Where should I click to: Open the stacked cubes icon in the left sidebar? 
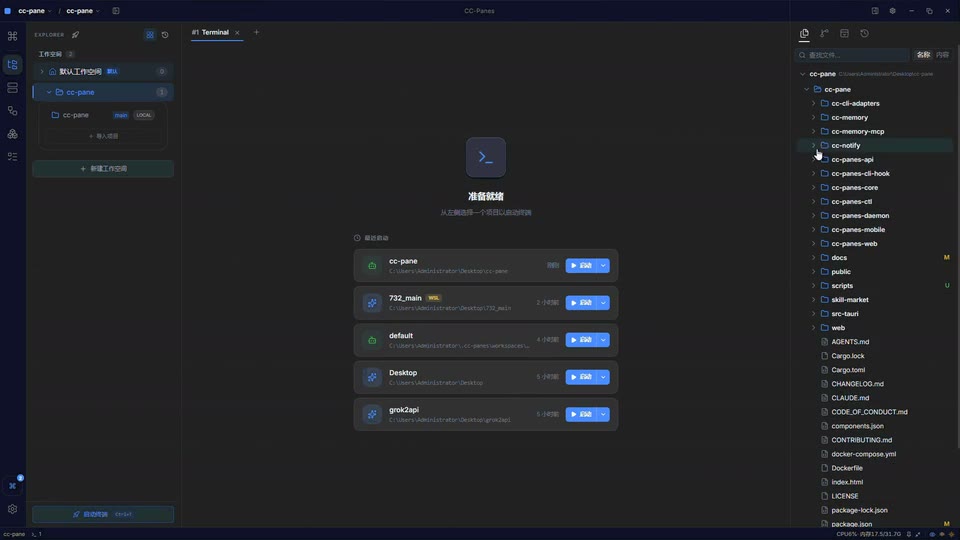click(x=12, y=133)
